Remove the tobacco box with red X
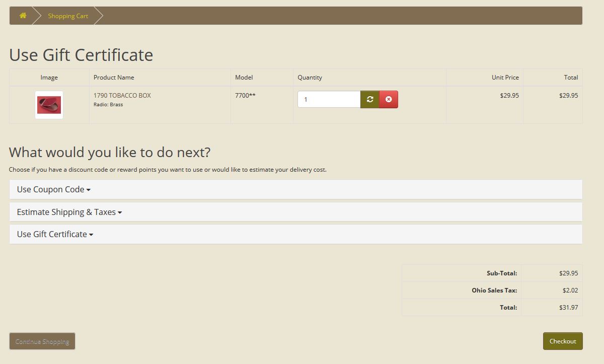Image resolution: width=604 pixels, height=364 pixels. pyautogui.click(x=389, y=99)
